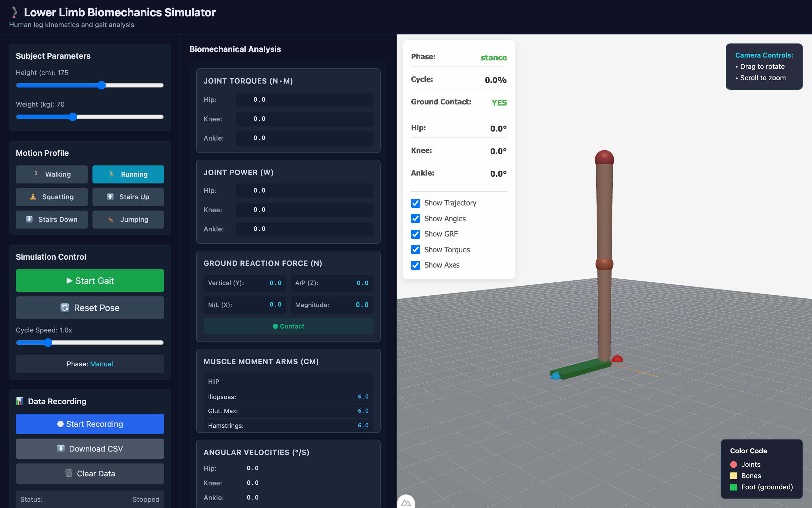This screenshot has height=508, width=812.
Task: Disable the Show GRF checkbox
Action: click(x=415, y=234)
